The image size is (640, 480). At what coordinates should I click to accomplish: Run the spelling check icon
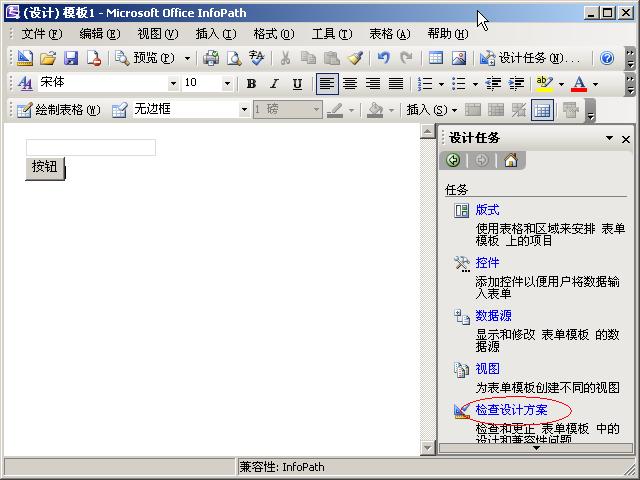[257, 58]
